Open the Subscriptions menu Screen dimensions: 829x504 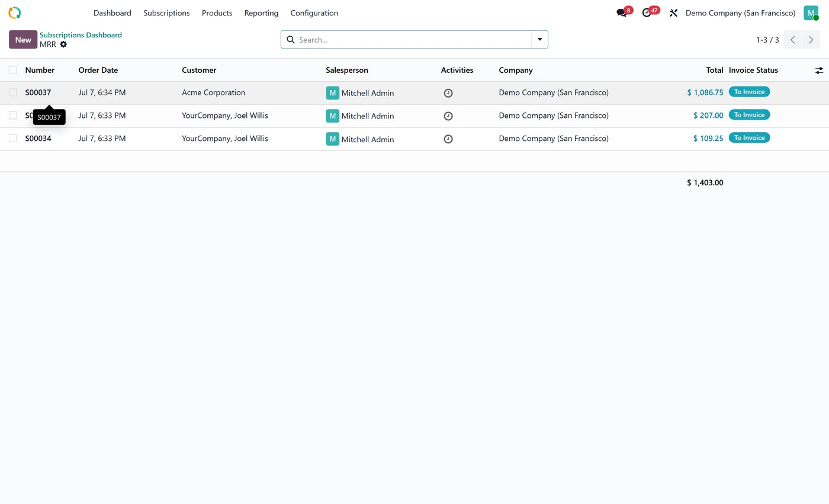(x=166, y=13)
